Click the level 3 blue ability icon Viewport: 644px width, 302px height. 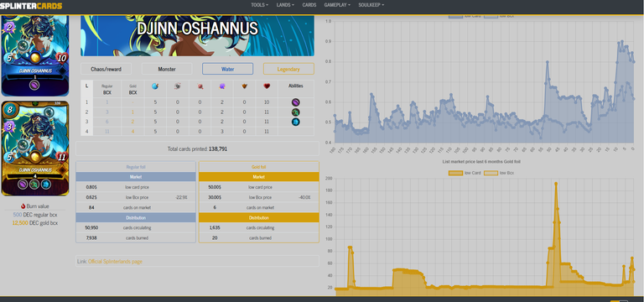pyautogui.click(x=296, y=122)
